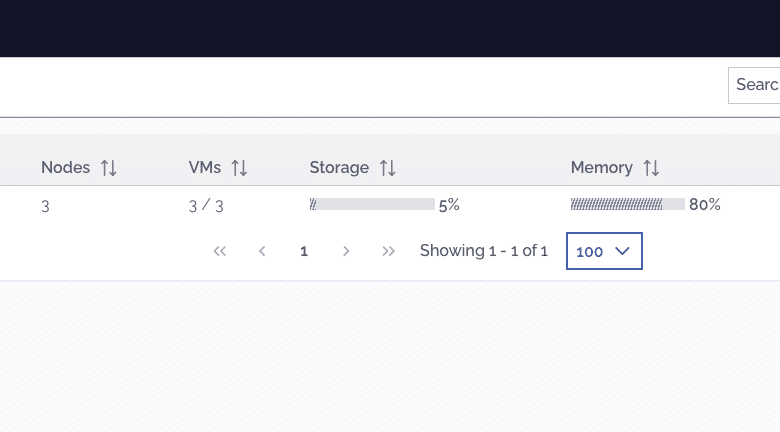
Task: Click the VMs column header label
Action: (204, 168)
